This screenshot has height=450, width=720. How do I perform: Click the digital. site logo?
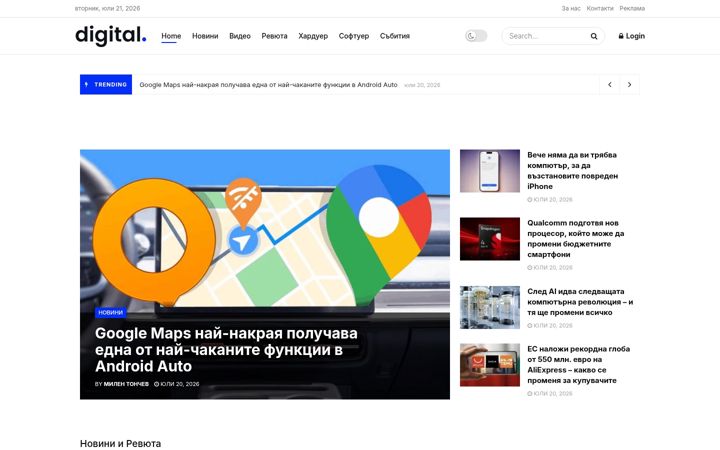click(111, 36)
